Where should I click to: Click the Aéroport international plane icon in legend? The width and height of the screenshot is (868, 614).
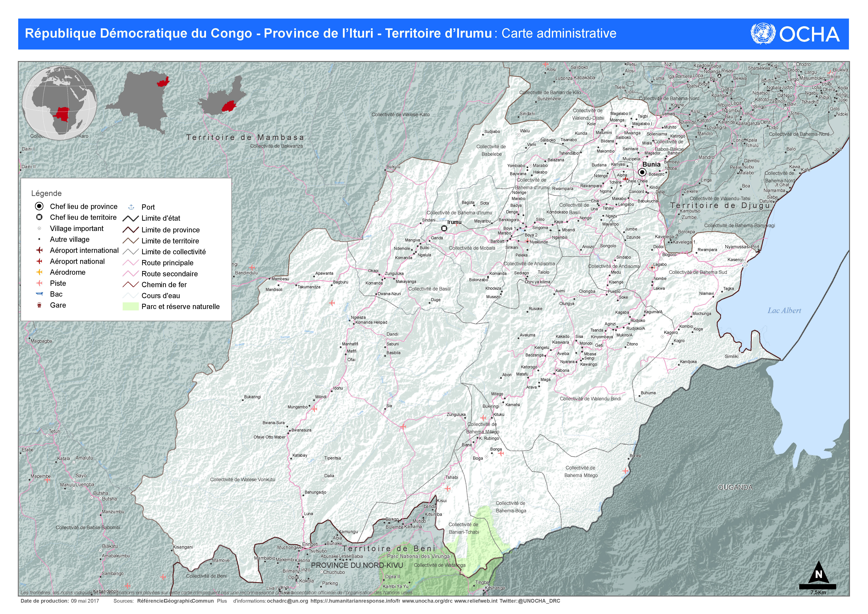(x=39, y=250)
